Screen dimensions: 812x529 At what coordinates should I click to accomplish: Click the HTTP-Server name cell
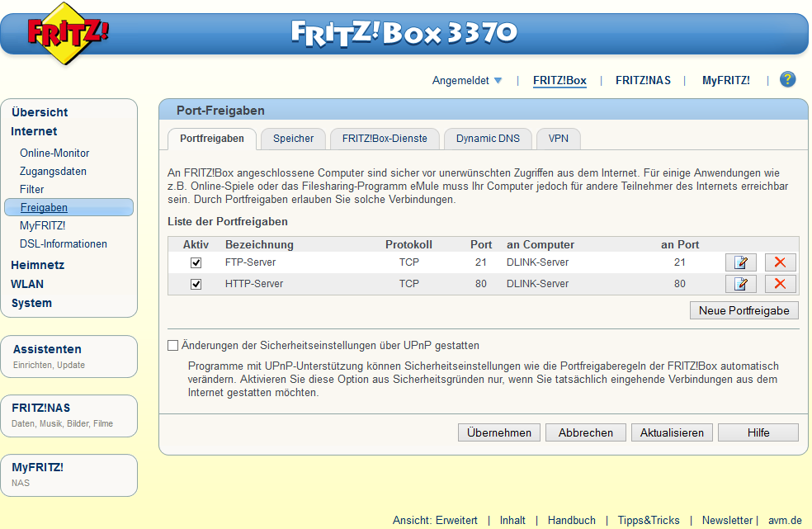[x=254, y=283]
